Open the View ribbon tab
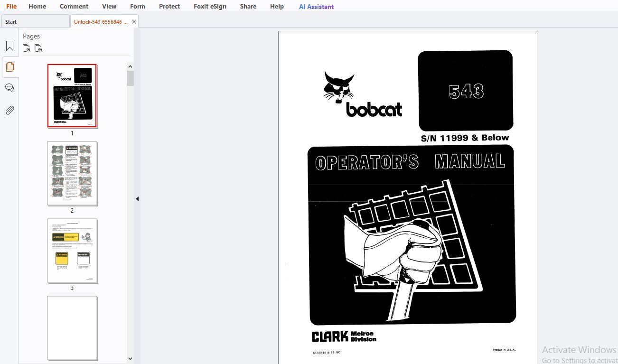The image size is (618, 364). coord(109,6)
